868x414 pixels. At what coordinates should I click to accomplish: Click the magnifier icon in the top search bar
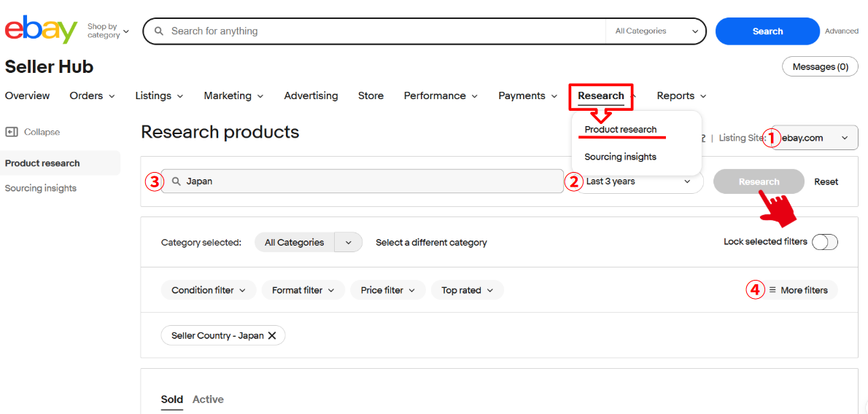click(x=158, y=31)
